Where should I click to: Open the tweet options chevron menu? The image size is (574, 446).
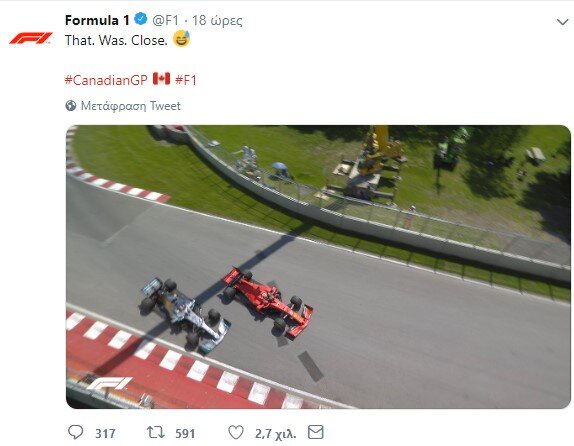(x=562, y=22)
